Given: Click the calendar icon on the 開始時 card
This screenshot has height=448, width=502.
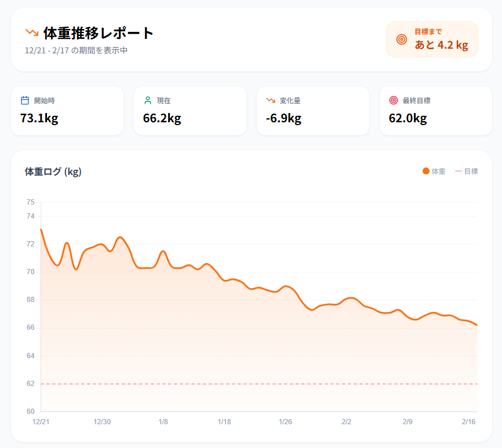Looking at the screenshot, I should coord(24,100).
